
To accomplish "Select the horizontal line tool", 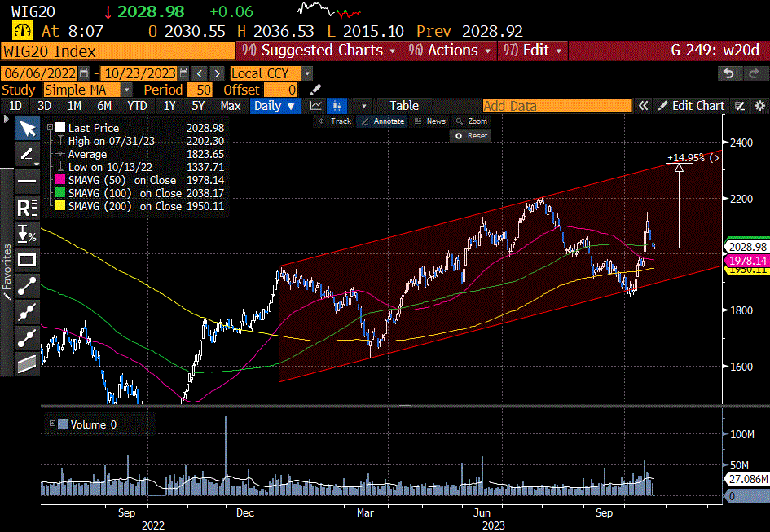I will coord(27,181).
